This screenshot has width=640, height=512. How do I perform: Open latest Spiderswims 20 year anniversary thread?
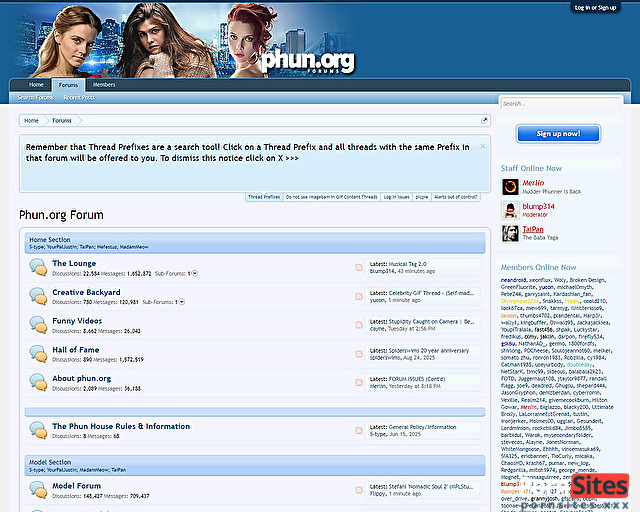[429, 351]
